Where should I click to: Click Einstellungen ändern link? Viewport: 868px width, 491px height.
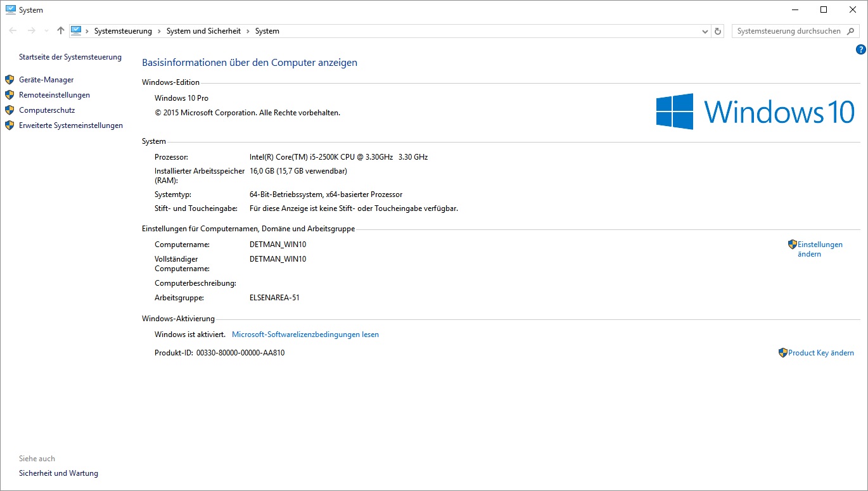[x=820, y=249]
